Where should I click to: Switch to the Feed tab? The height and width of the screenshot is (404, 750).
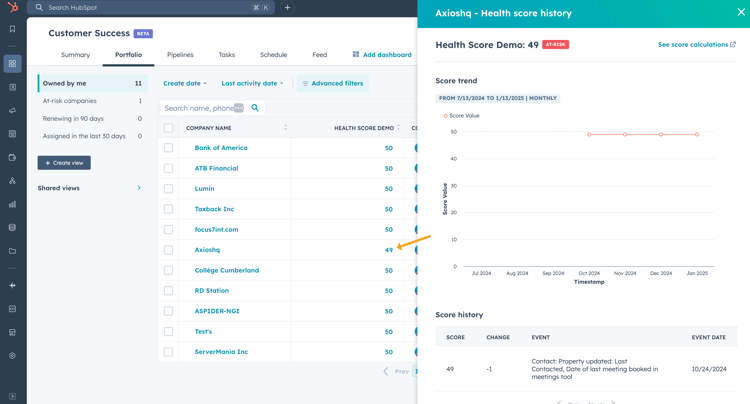(320, 55)
